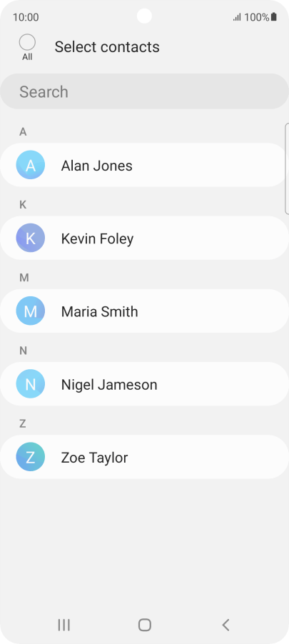
Task: Tap the 10:00 clock in status bar
Action: pos(26,17)
